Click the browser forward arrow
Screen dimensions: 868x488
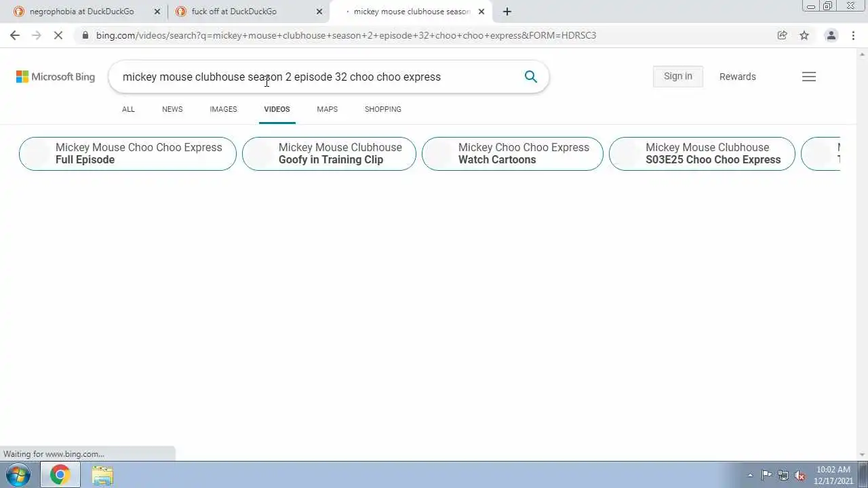37,35
